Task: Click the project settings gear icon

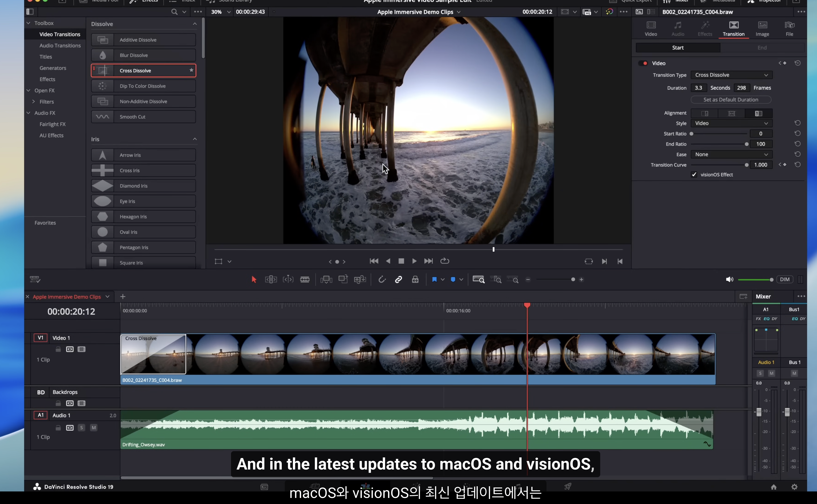Action: 794,487
